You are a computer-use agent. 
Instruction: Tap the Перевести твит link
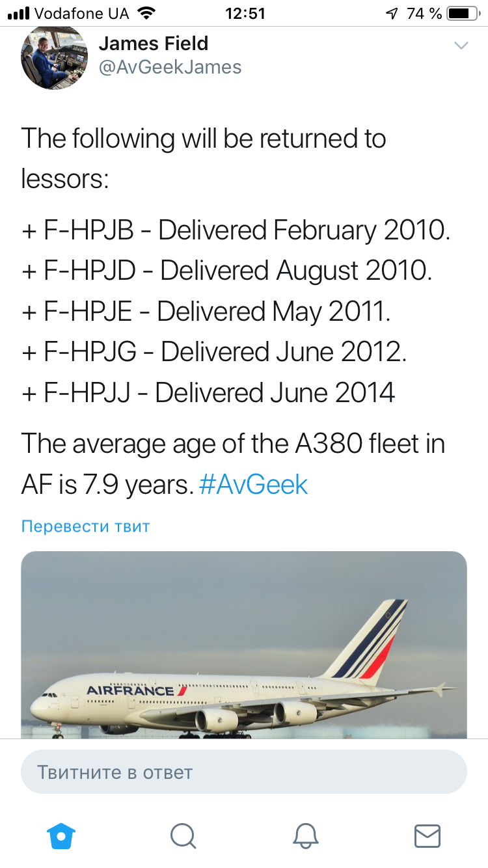85,526
